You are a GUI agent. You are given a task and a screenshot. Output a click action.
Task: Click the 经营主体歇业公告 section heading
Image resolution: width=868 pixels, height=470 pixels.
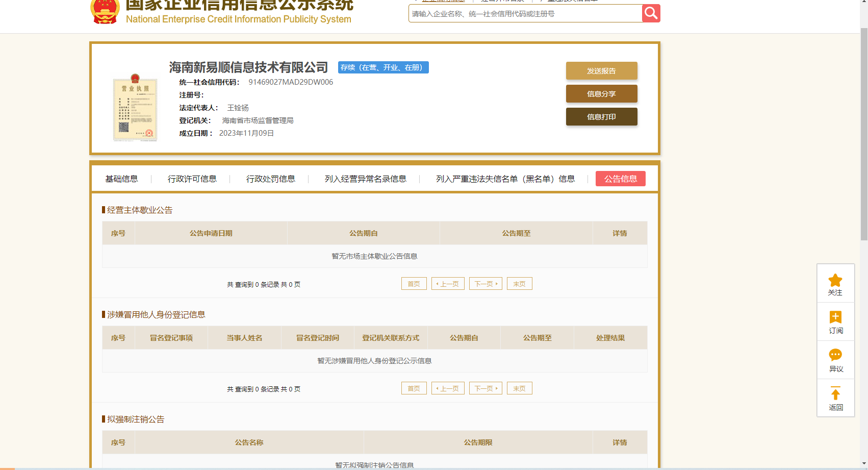tap(140, 210)
